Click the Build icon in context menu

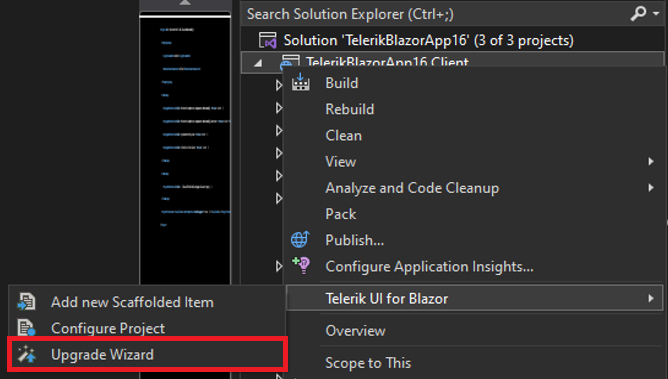[x=301, y=82]
